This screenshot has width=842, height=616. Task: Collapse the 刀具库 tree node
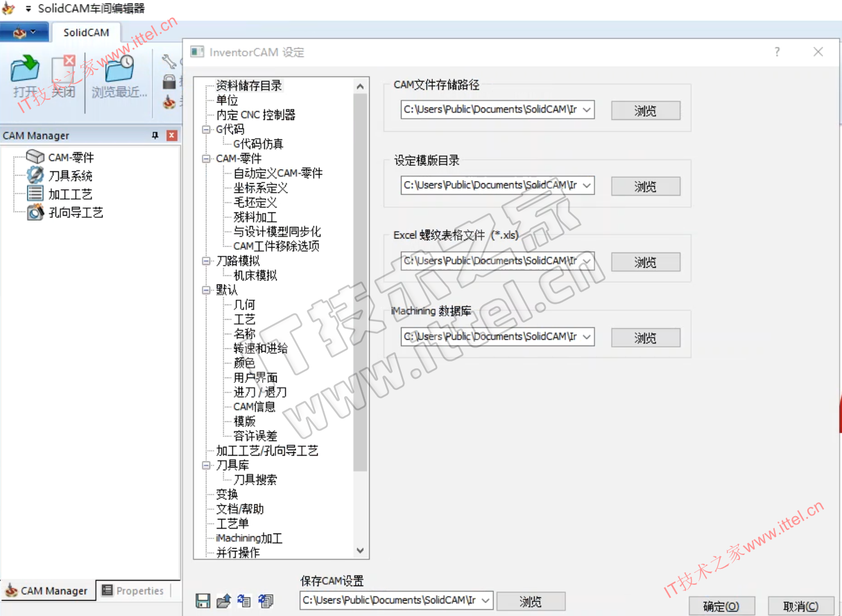(206, 465)
